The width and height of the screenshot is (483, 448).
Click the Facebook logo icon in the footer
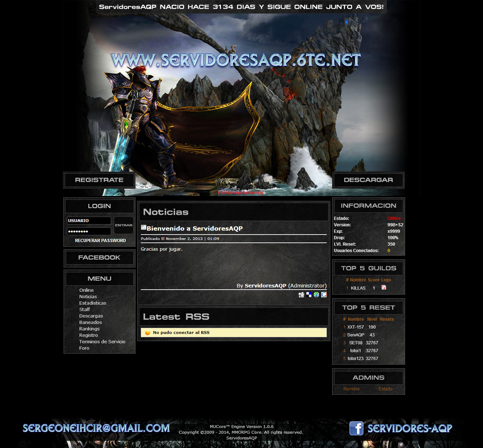[356, 428]
